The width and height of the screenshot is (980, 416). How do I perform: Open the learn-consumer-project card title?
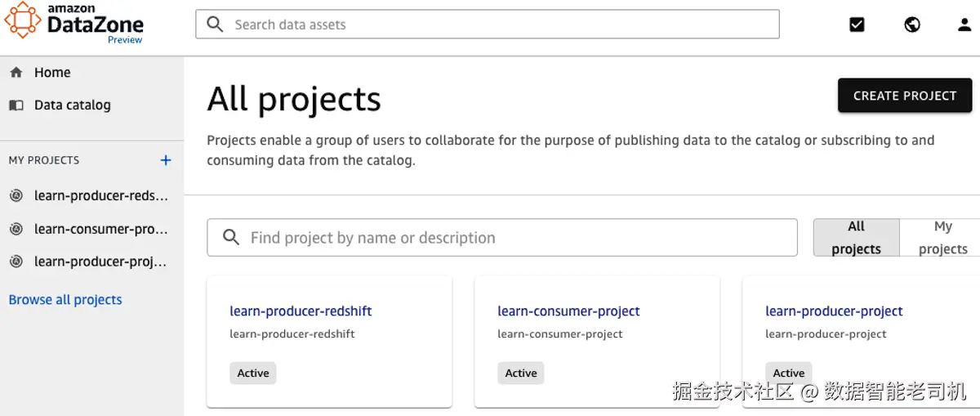568,311
